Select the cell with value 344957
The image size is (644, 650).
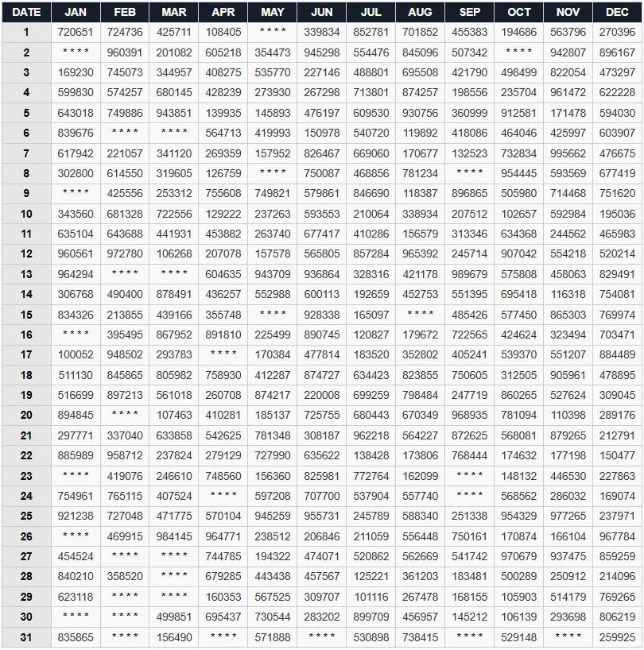click(x=174, y=72)
